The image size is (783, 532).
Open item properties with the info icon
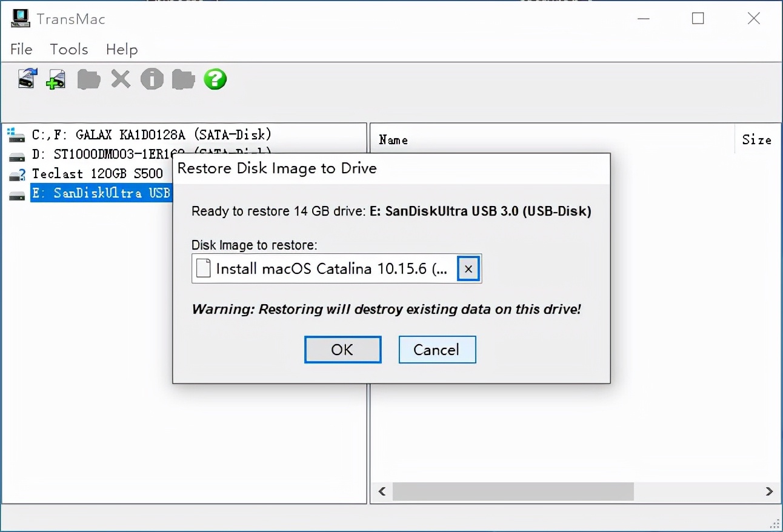152,79
